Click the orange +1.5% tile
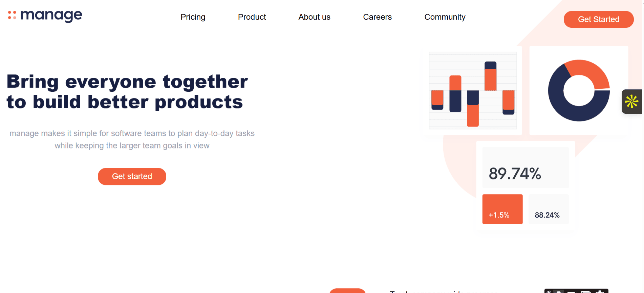644x293 pixels. click(502, 209)
